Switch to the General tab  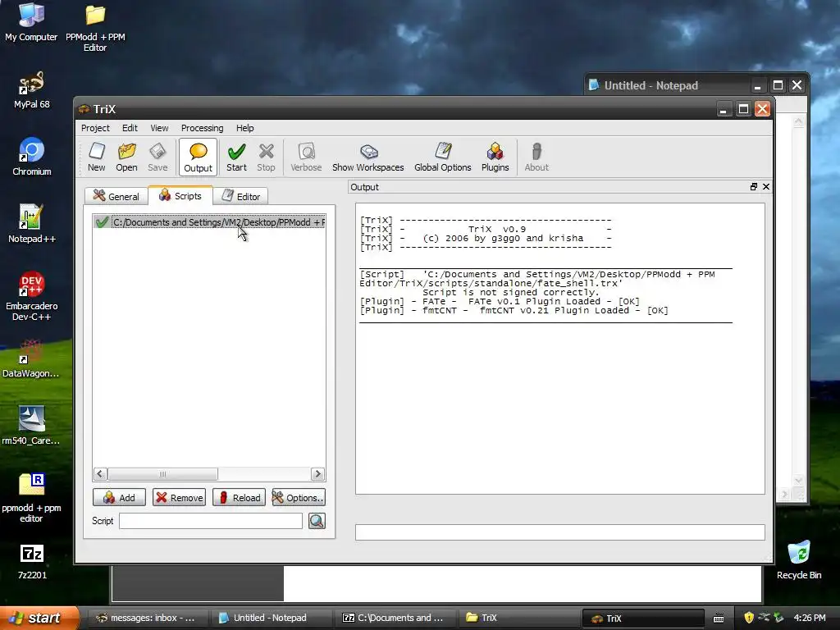[x=116, y=196]
